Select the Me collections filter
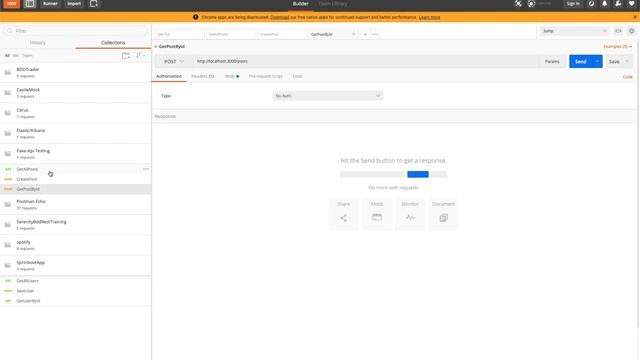This screenshot has height=360, width=640. (16, 56)
